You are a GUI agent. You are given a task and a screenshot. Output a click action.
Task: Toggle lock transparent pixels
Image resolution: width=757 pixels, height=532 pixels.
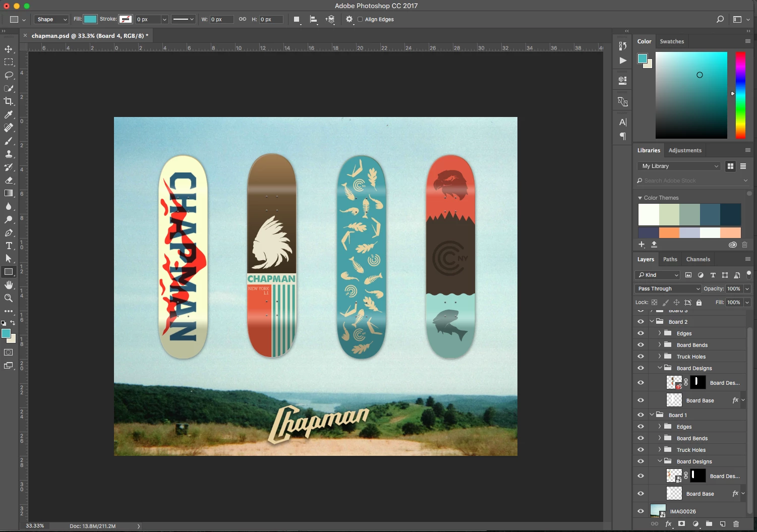tap(654, 303)
